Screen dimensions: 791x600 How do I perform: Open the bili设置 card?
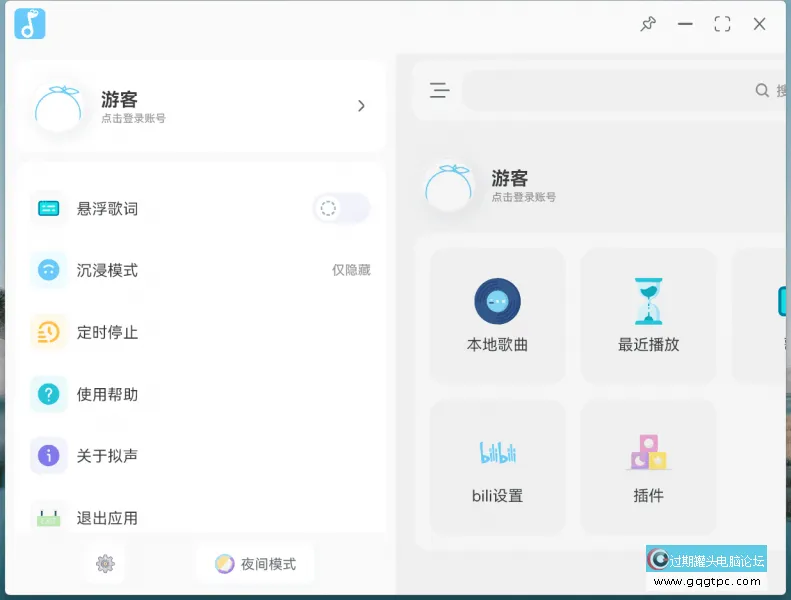click(497, 467)
